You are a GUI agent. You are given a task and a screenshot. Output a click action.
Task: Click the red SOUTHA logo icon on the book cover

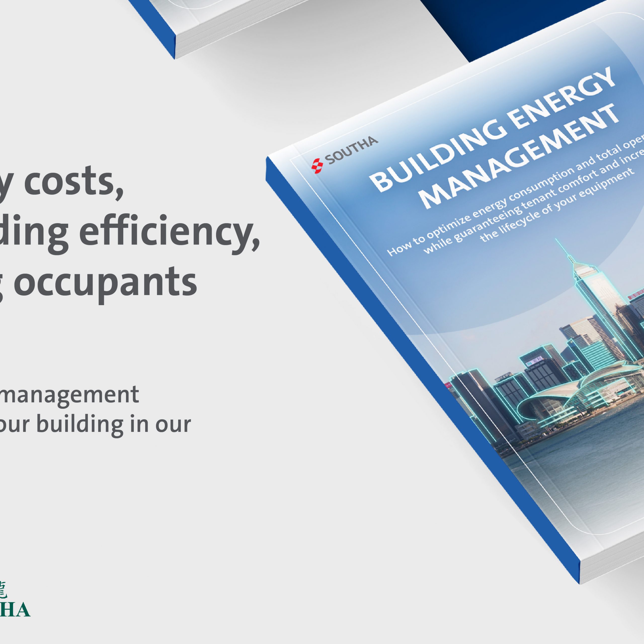[317, 166]
